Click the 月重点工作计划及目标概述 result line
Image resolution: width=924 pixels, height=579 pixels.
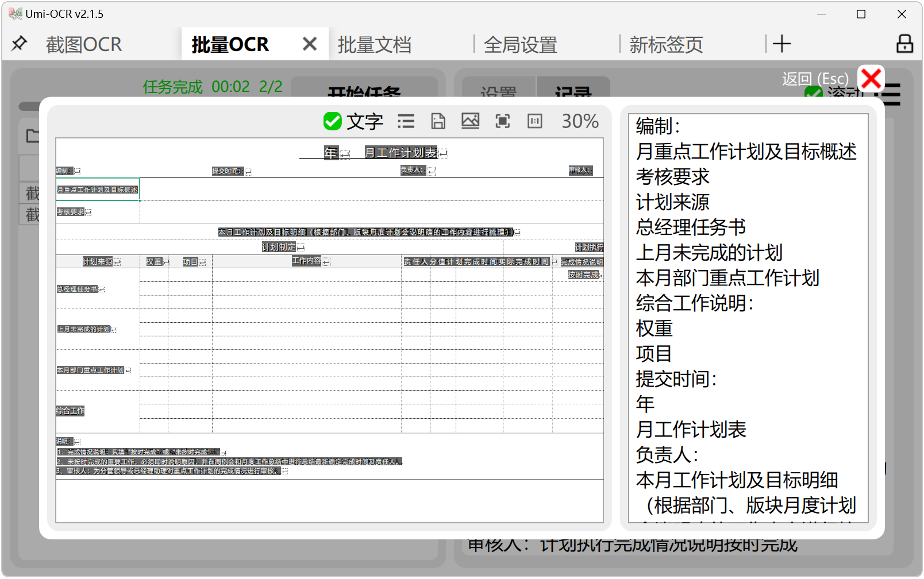(746, 151)
